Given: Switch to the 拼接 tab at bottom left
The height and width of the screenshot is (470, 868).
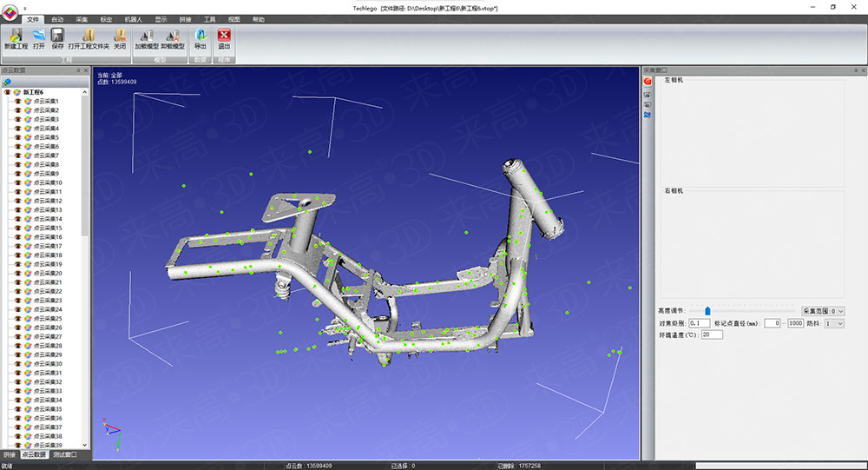Looking at the screenshot, I should point(10,454).
